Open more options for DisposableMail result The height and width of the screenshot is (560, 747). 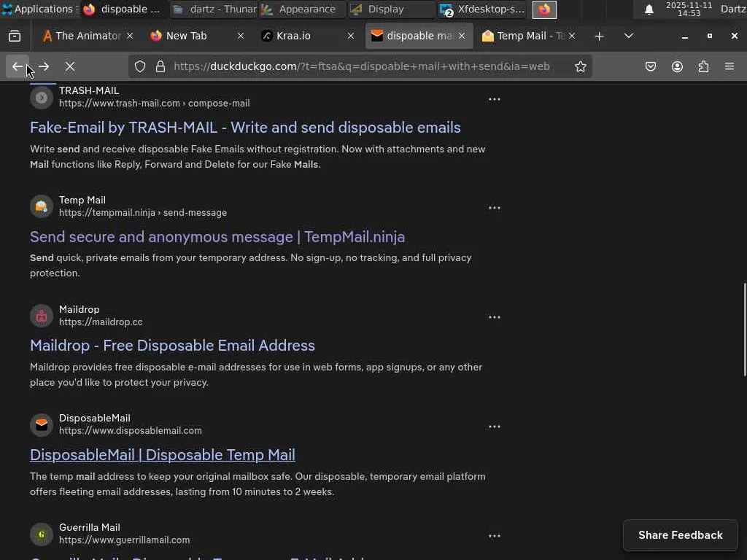(x=494, y=427)
